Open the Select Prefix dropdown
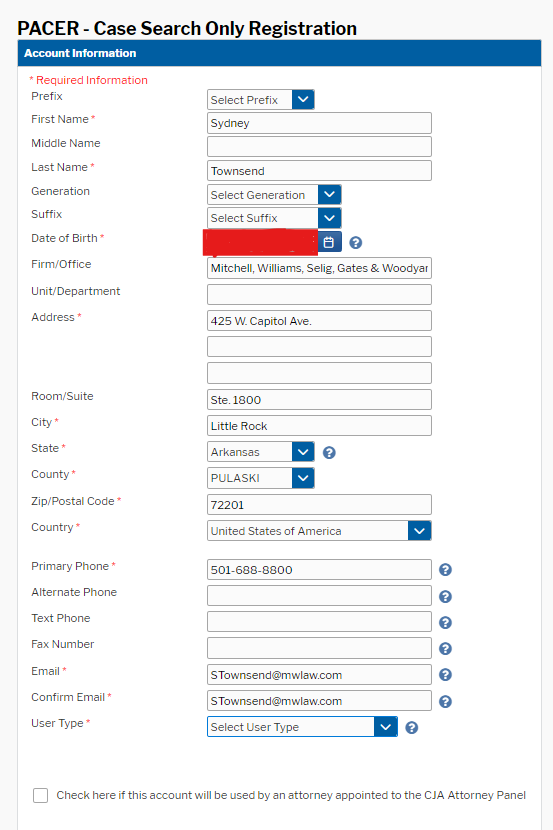This screenshot has height=830, width=553. (x=261, y=100)
